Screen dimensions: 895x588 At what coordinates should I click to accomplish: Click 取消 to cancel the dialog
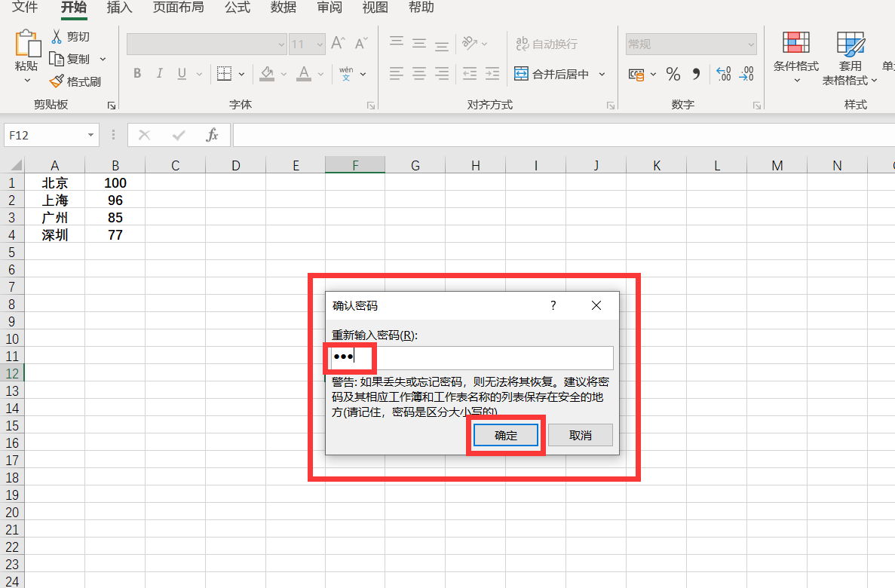581,435
